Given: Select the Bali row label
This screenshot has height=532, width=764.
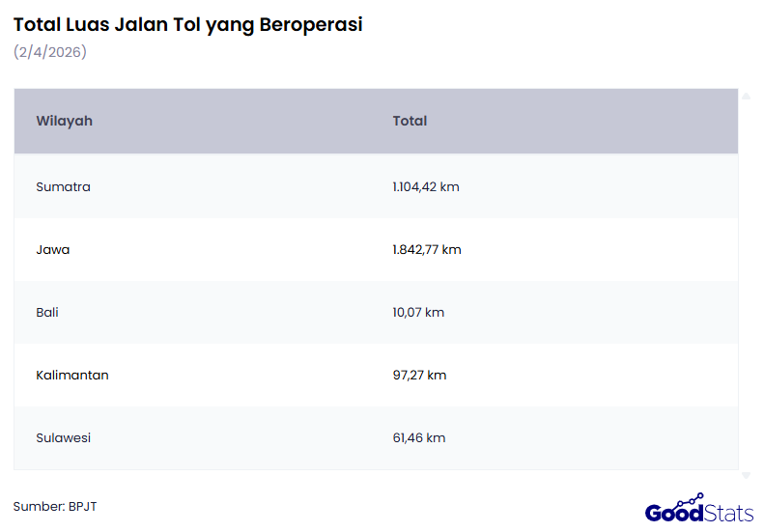Looking at the screenshot, I should point(47,312).
